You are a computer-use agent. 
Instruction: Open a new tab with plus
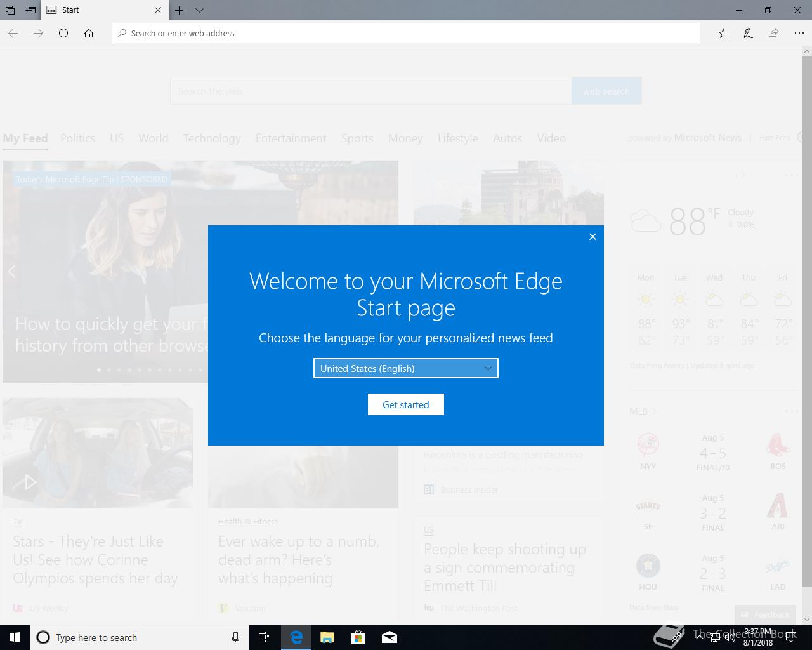[180, 10]
